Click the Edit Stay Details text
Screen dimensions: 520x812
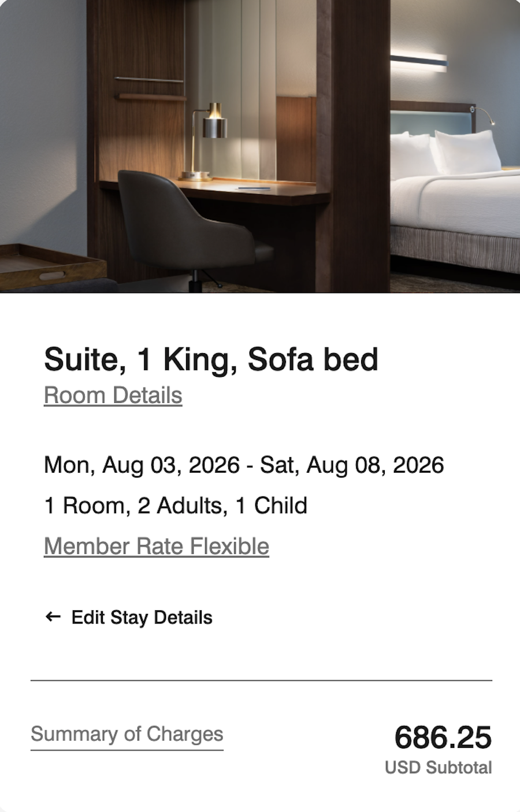[142, 617]
